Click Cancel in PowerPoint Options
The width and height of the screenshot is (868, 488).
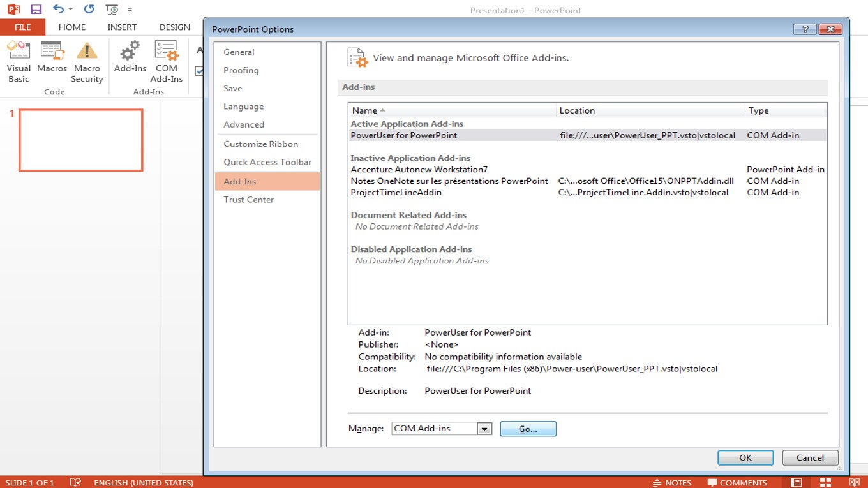click(x=809, y=457)
